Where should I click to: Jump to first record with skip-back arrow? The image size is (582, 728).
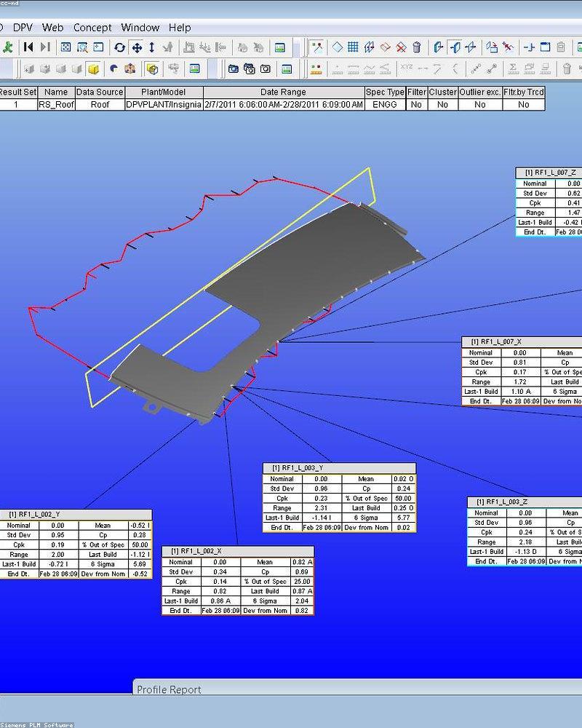tap(28, 47)
